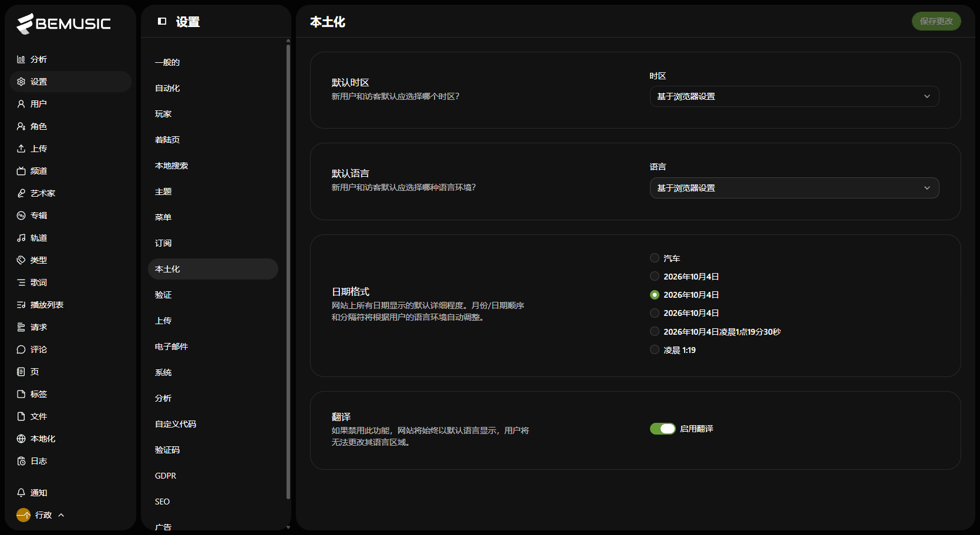Select the third 2026年10月4日 radio option

point(655,313)
